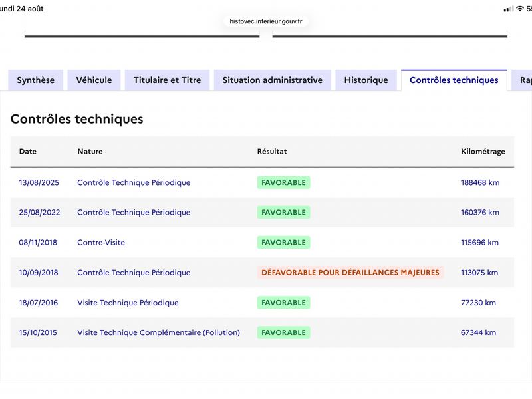Select the Titulaire et Titre tab

168,80
